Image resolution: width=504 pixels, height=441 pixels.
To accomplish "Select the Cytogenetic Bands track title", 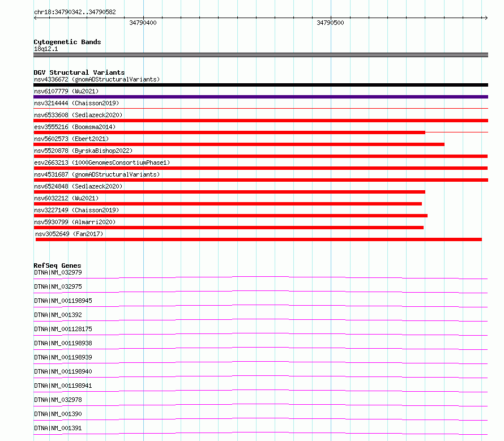I will pyautogui.click(x=67, y=42).
